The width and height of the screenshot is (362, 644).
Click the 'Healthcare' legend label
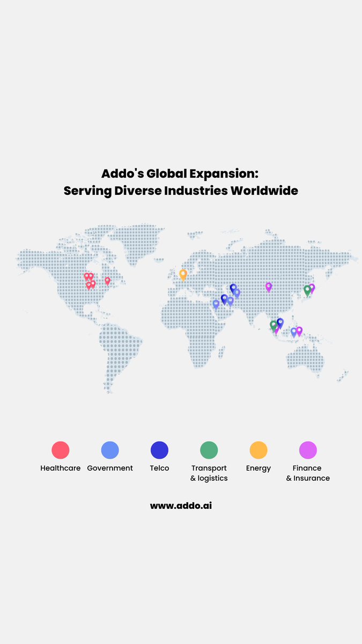click(x=61, y=468)
